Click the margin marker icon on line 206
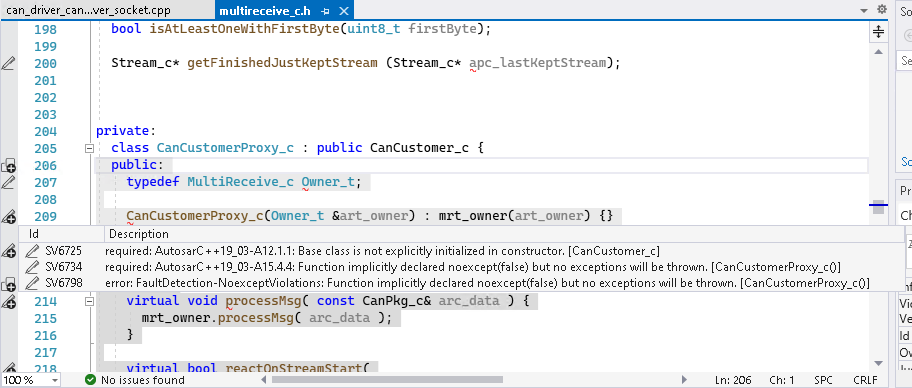Image resolution: width=912 pixels, height=388 pixels. coord(8,166)
